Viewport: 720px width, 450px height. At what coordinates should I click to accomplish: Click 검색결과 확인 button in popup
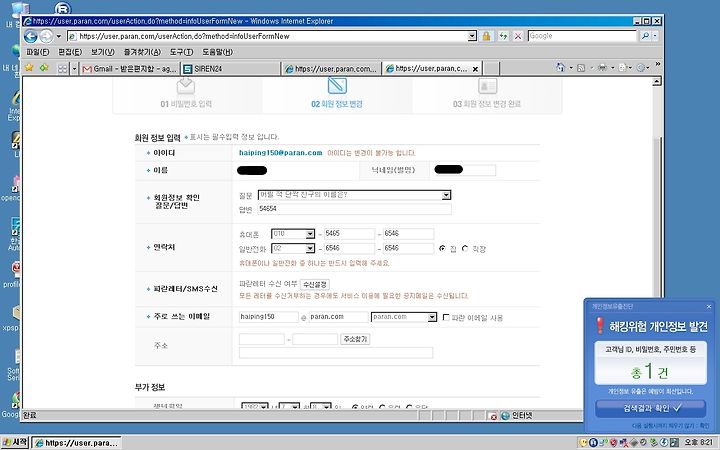tap(651, 408)
